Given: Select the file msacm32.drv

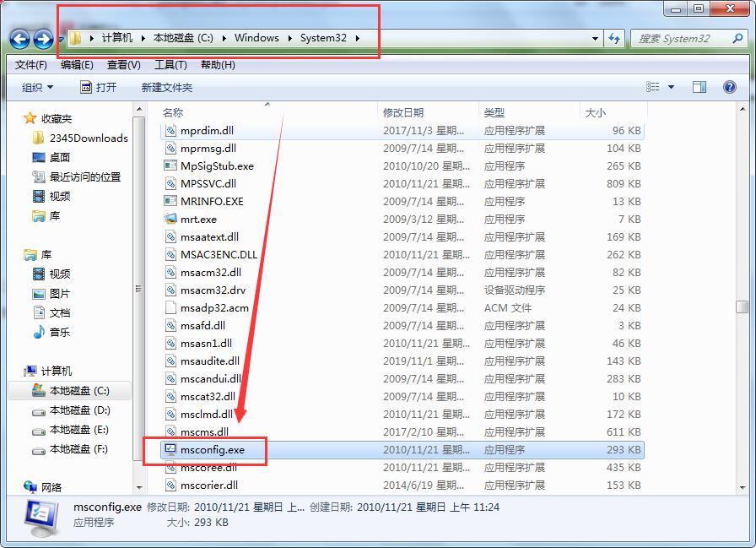Looking at the screenshot, I should (x=402, y=290).
